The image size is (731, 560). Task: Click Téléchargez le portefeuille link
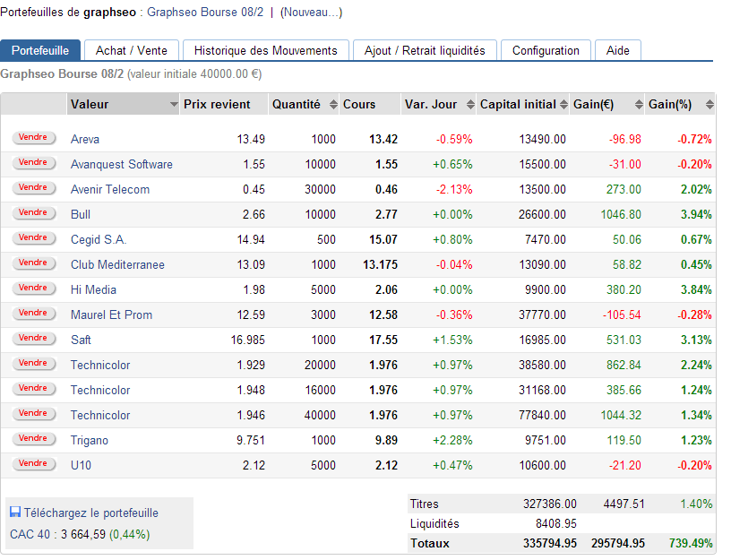click(x=90, y=513)
